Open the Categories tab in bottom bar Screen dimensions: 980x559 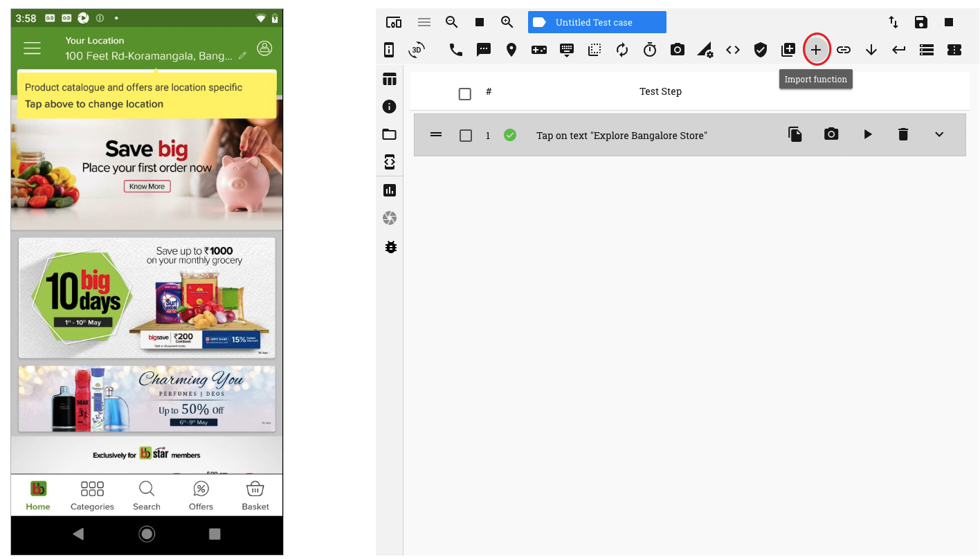tap(92, 496)
